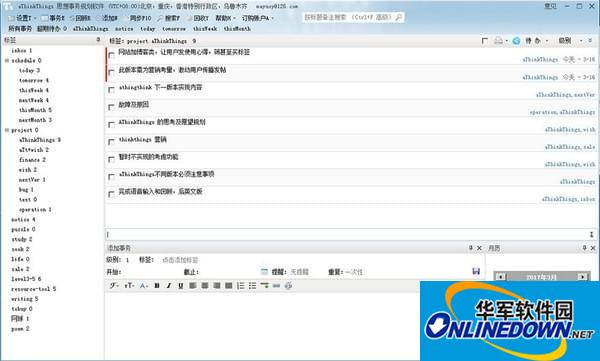Click the print icon in editor toolbar
This screenshot has height=361, width=600.
click(x=289, y=286)
